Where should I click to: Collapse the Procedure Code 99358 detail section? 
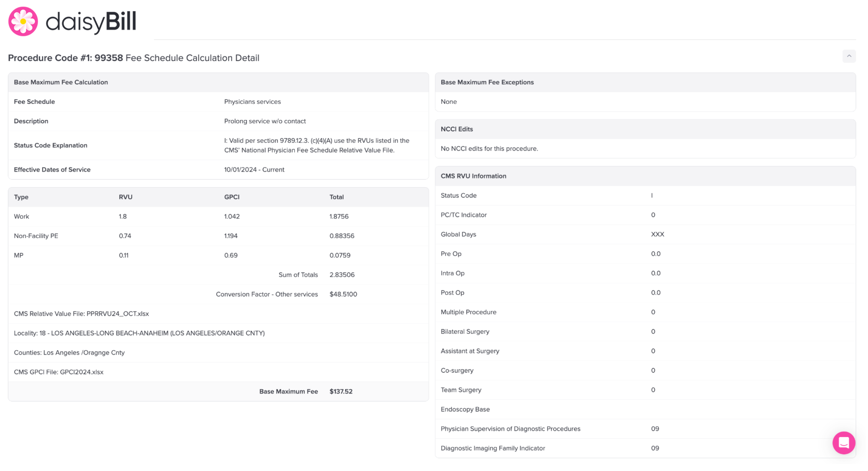pyautogui.click(x=849, y=56)
